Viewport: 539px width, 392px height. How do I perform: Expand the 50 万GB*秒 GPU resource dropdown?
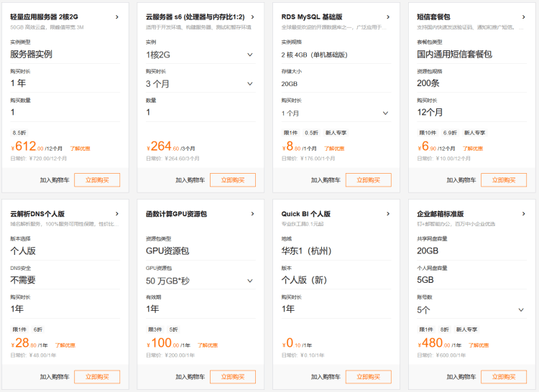point(250,281)
